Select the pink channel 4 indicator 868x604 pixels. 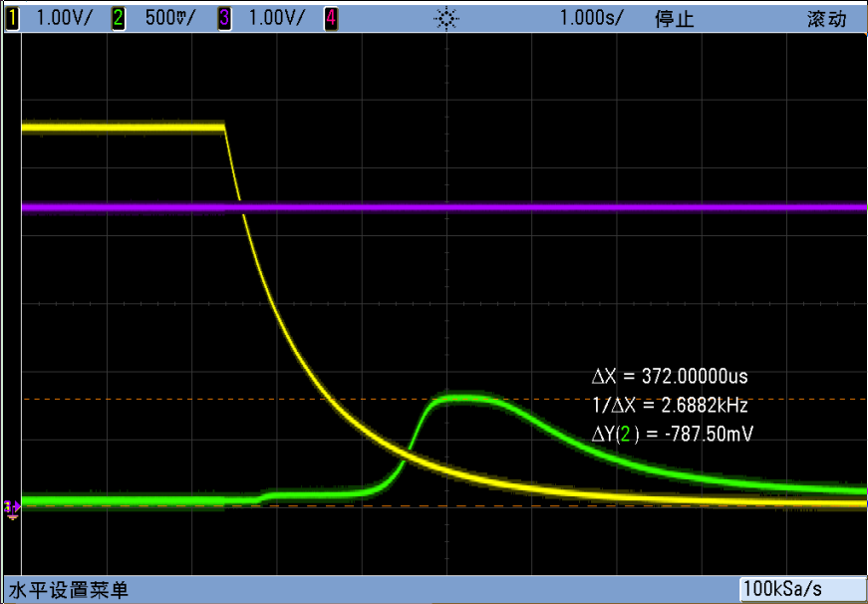pos(331,19)
